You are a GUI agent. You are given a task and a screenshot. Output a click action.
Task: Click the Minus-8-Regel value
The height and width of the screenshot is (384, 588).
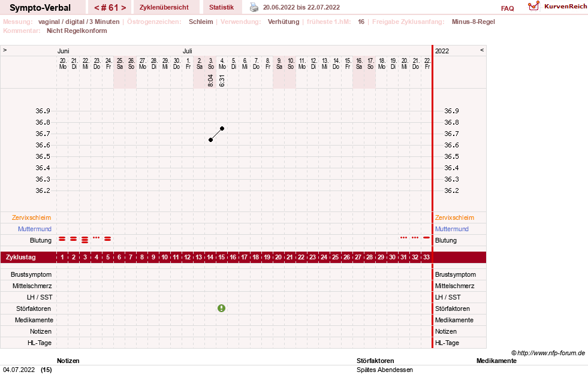click(x=474, y=22)
